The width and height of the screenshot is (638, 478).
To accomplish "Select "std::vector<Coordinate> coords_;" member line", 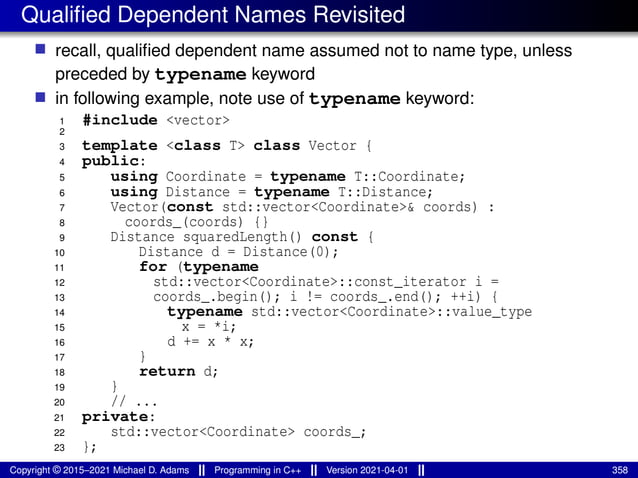I will (x=238, y=432).
